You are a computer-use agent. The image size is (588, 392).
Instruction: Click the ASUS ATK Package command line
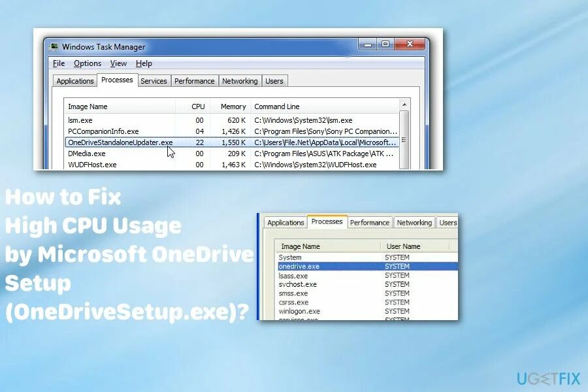pyautogui.click(x=323, y=154)
